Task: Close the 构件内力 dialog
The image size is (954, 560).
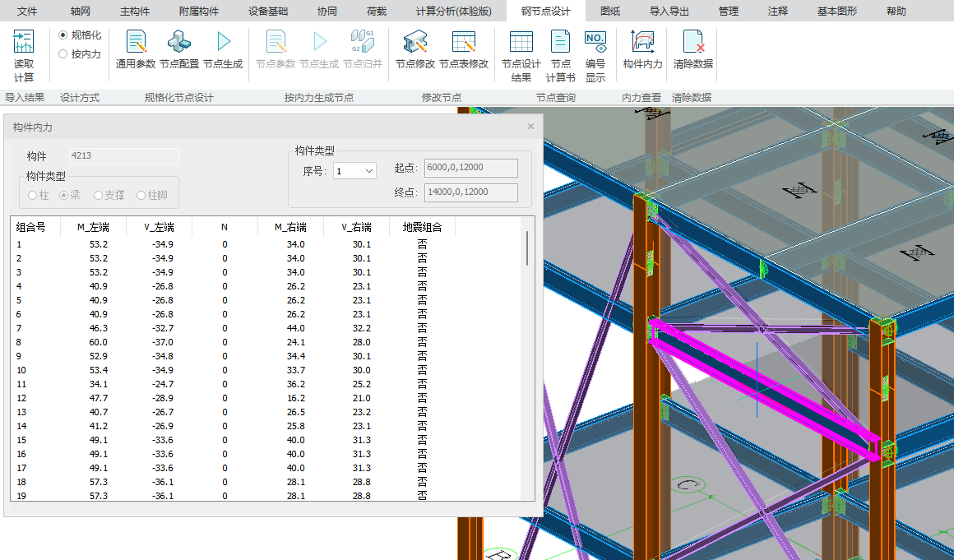Action: (x=530, y=127)
